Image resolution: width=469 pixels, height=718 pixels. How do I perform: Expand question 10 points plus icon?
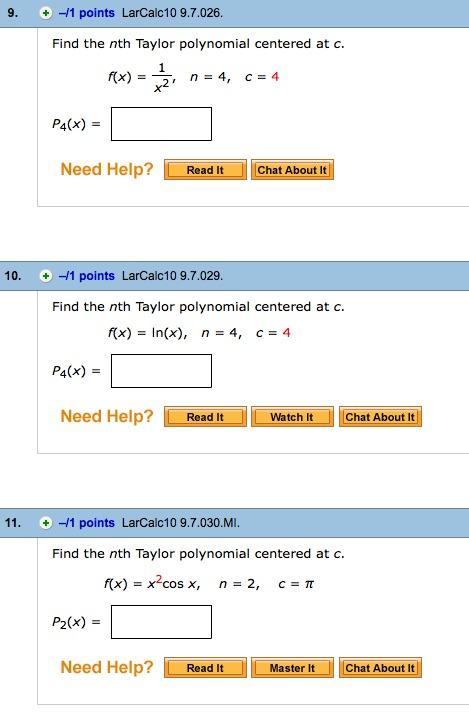click(45, 276)
